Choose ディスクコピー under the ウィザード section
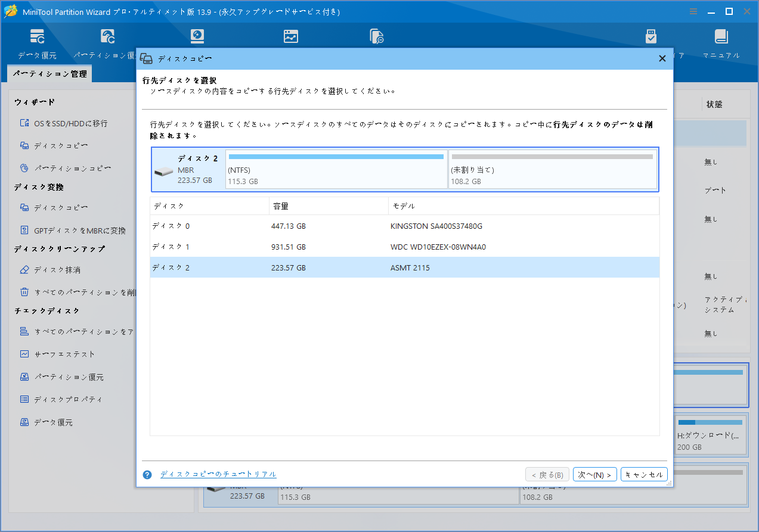Viewport: 759px width, 532px height. [54, 145]
